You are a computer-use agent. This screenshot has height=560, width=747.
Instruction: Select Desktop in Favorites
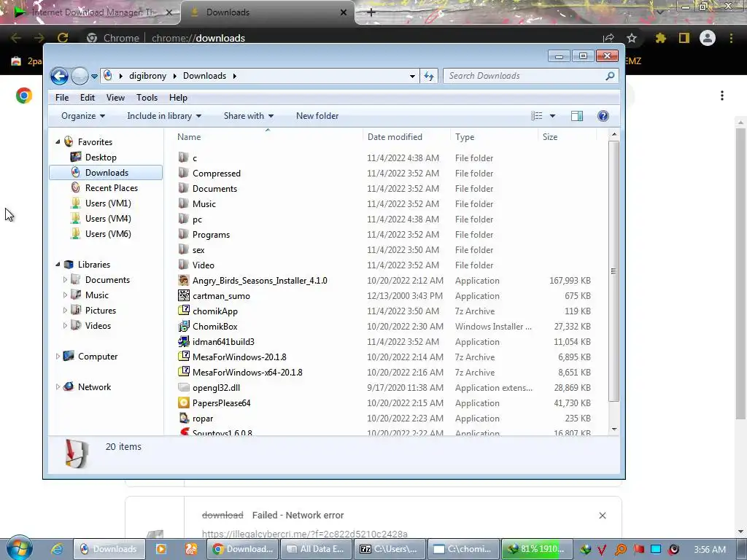pyautogui.click(x=101, y=157)
